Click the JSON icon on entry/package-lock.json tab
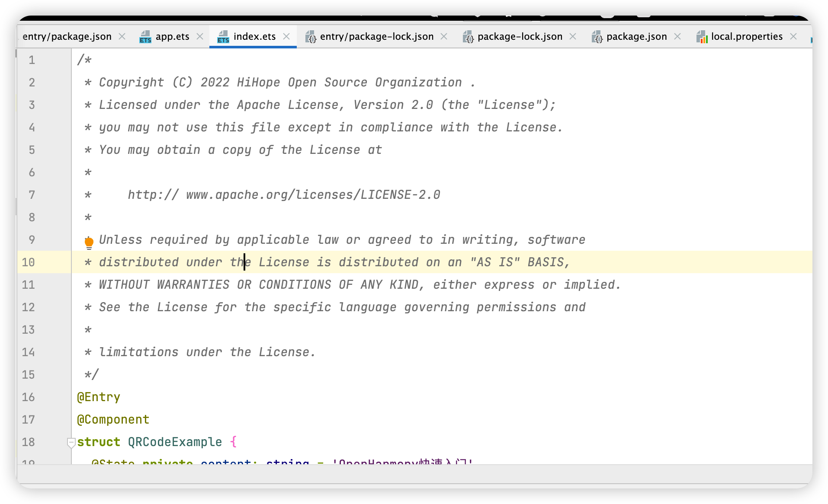 [x=311, y=37]
